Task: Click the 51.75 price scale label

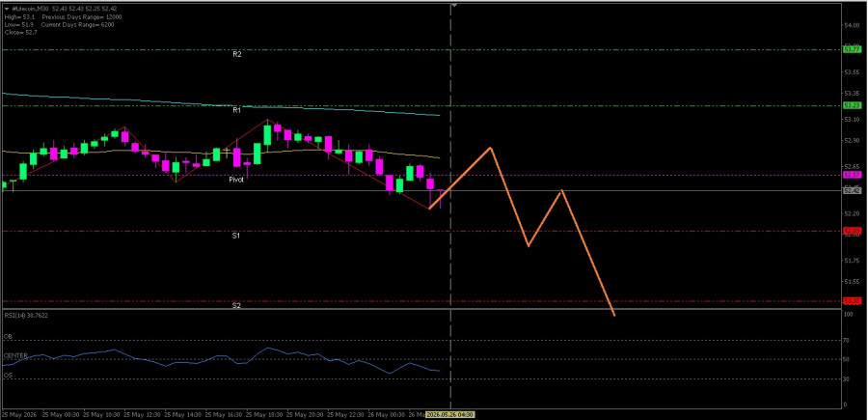Action: click(852, 260)
